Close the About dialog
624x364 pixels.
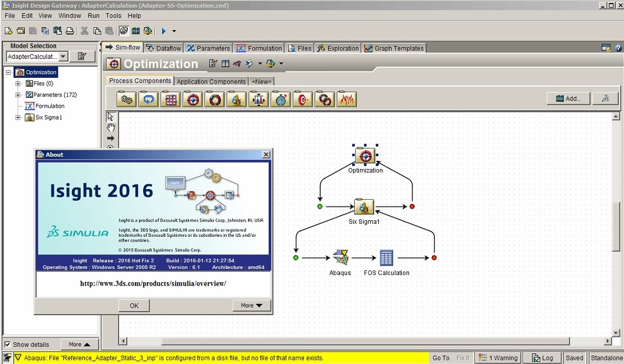266,154
